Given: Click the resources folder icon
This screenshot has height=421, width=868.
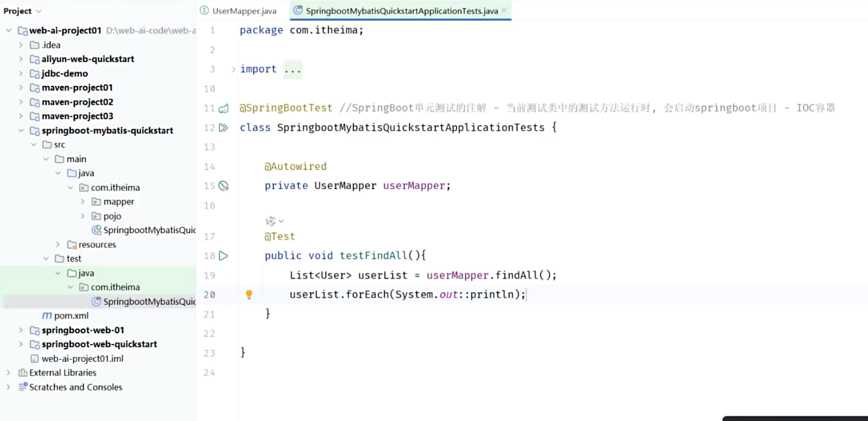Looking at the screenshot, I should coord(72,244).
